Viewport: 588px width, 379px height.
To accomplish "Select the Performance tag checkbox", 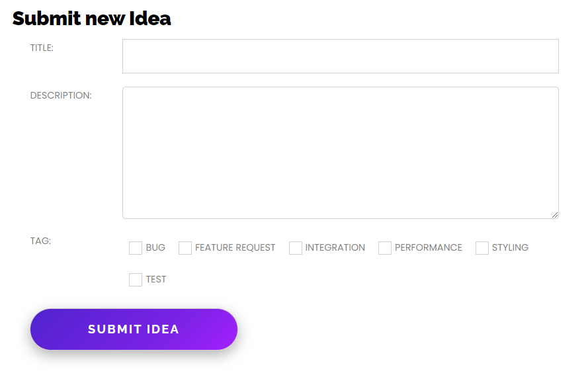I will click(x=385, y=248).
